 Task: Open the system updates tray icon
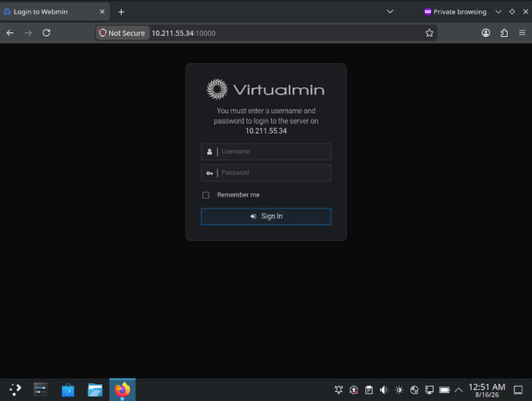click(354, 390)
